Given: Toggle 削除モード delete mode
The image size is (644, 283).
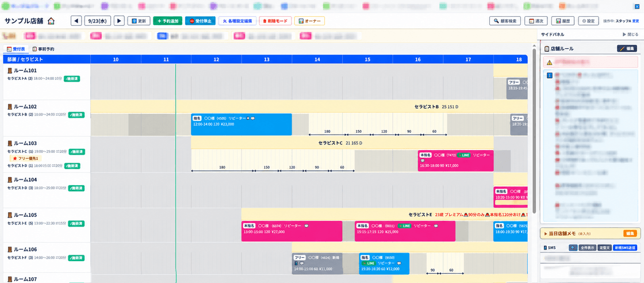Looking at the screenshot, I should click(275, 21).
